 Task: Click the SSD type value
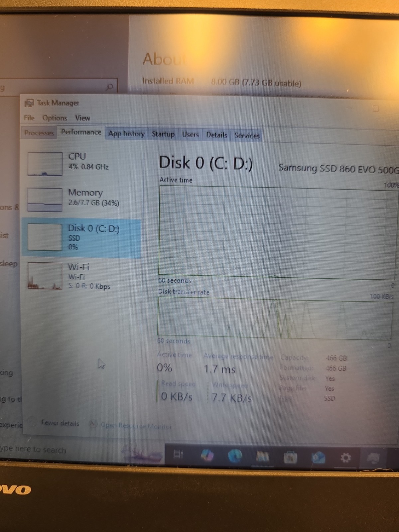(330, 398)
